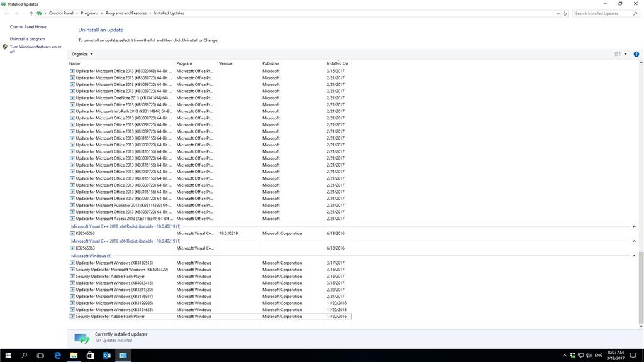
Task: Expand the address bar history dropdown
Action: tap(558, 14)
